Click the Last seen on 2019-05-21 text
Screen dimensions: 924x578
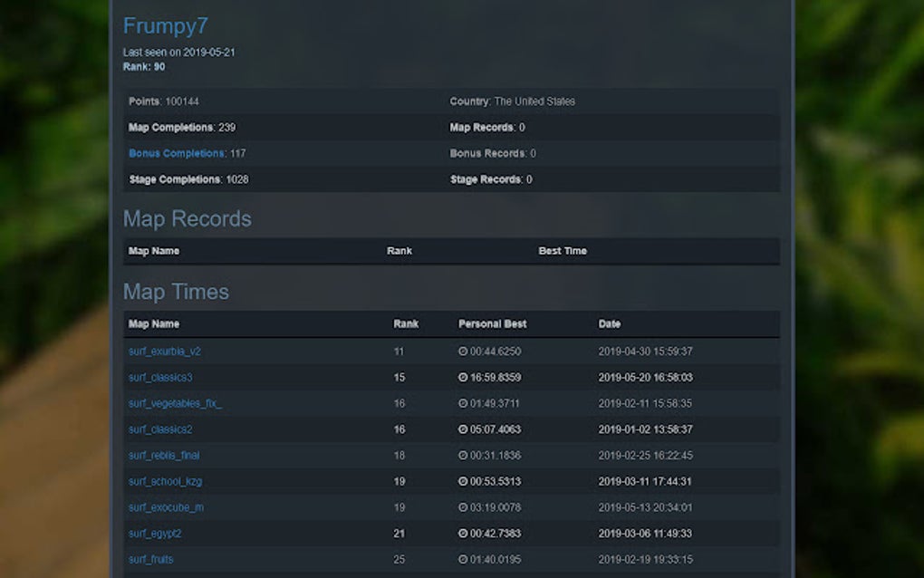click(179, 53)
